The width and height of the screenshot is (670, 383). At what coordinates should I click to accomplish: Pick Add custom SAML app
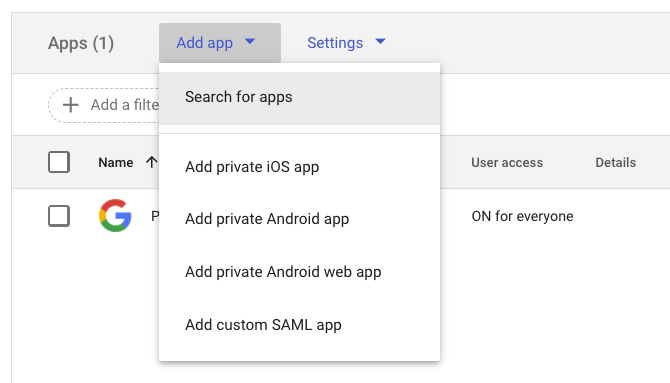click(300, 325)
